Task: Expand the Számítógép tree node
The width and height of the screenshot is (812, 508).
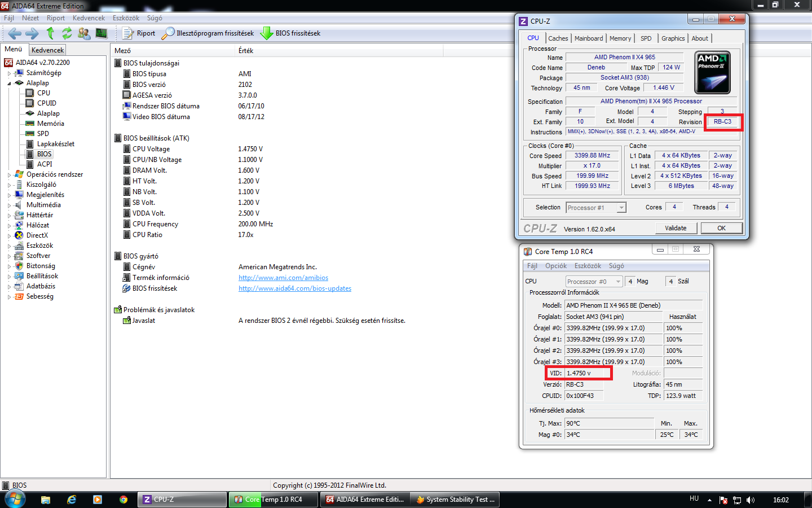Action: pos(9,73)
